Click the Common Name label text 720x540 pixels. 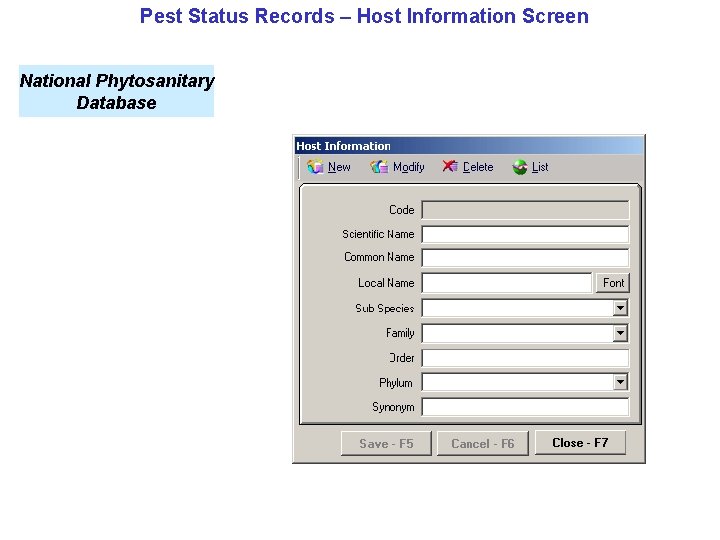(x=379, y=257)
